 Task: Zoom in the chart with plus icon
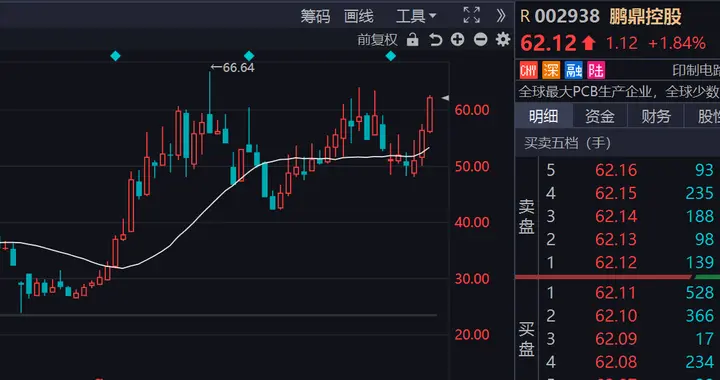pyautogui.click(x=457, y=39)
